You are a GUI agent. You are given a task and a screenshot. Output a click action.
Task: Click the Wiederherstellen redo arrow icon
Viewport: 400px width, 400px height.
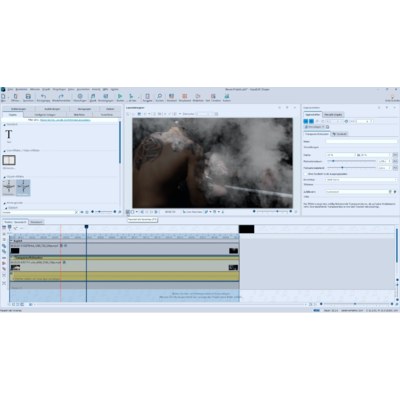click(x=61, y=96)
